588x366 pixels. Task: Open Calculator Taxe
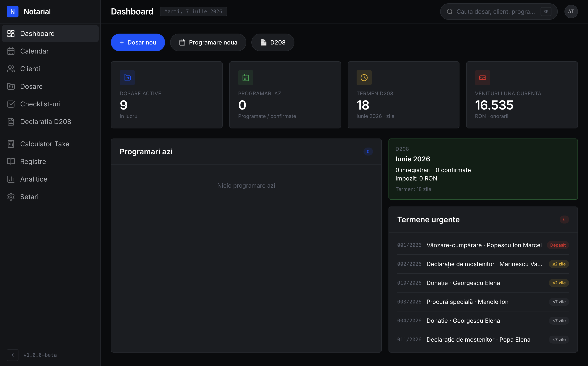coord(50,144)
